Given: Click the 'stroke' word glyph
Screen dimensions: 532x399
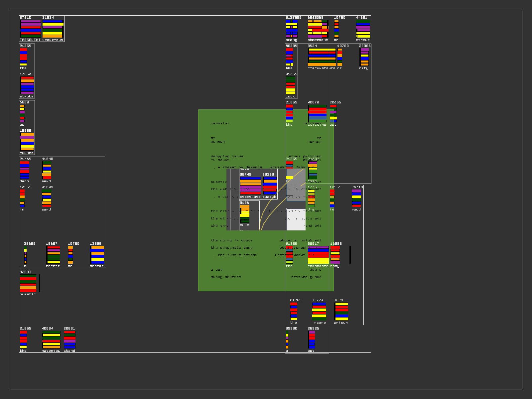Looking at the screenshot, I should [x=27, y=85].
